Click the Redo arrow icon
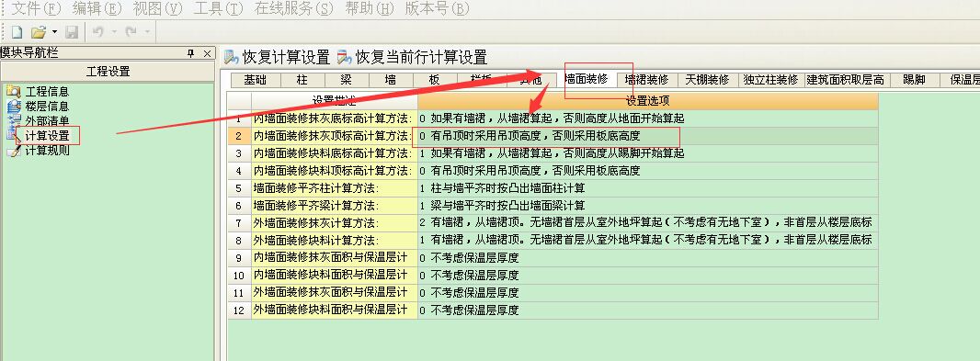 [131, 31]
